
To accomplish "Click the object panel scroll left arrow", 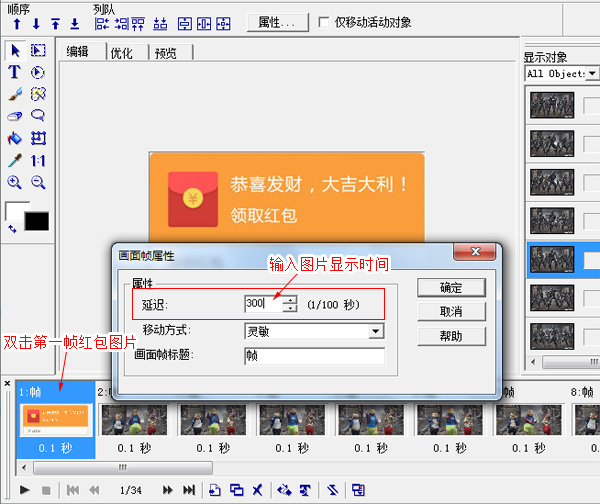I will 533,362.
